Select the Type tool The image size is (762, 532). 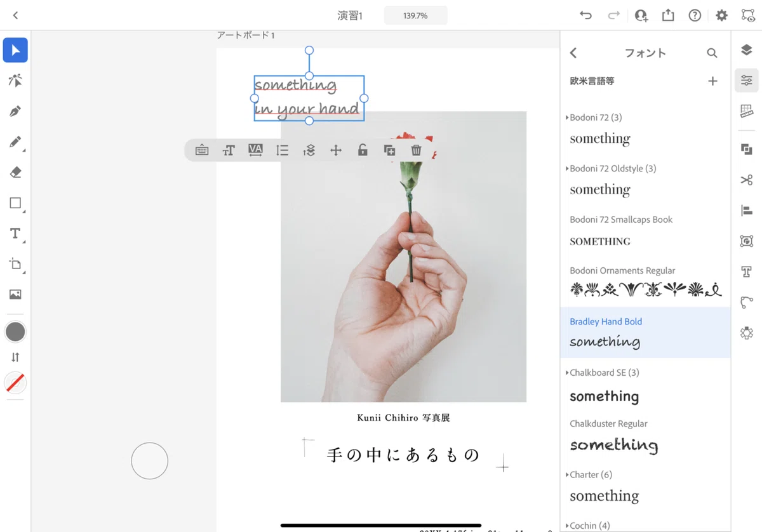tap(15, 234)
